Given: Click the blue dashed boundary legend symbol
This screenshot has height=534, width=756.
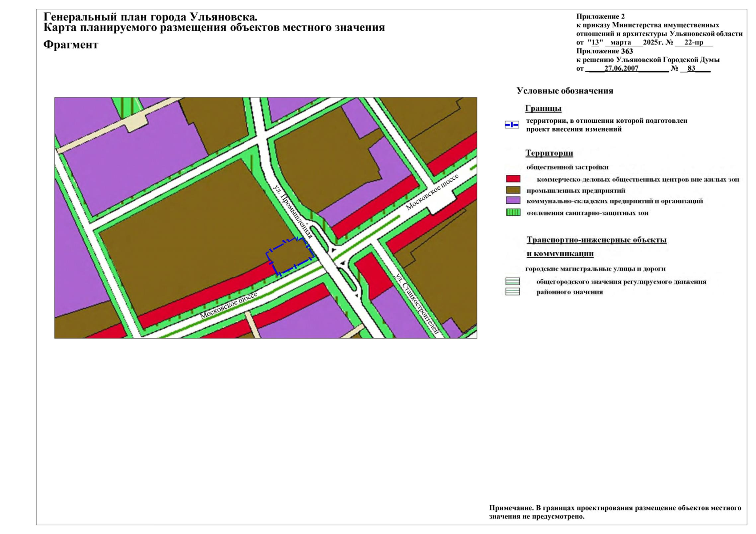Looking at the screenshot, I should coord(512,125).
